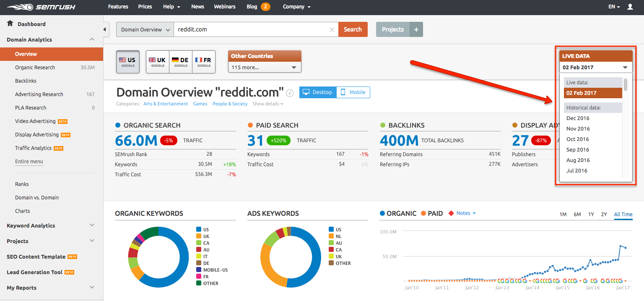
Task: Clear the domain search field
Action: 332,29
